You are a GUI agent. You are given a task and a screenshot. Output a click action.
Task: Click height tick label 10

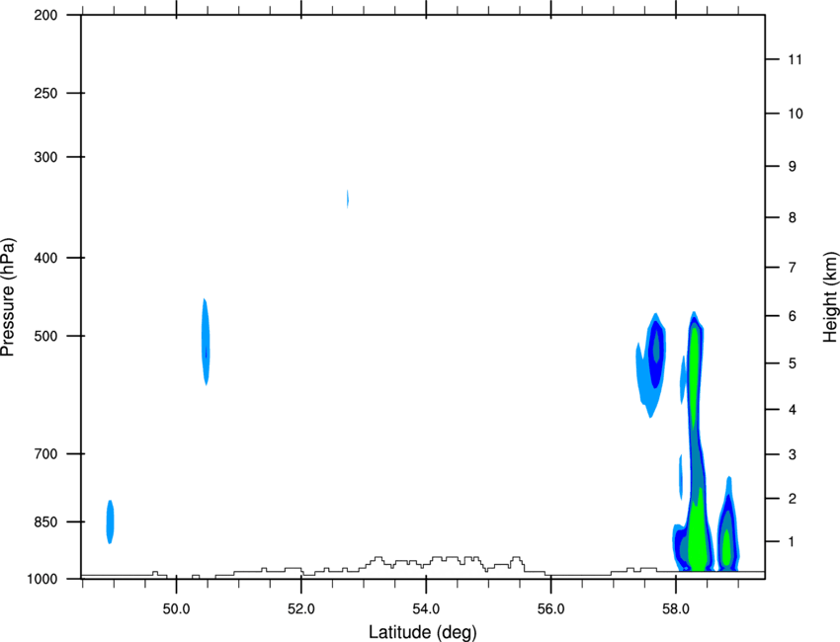click(x=795, y=114)
